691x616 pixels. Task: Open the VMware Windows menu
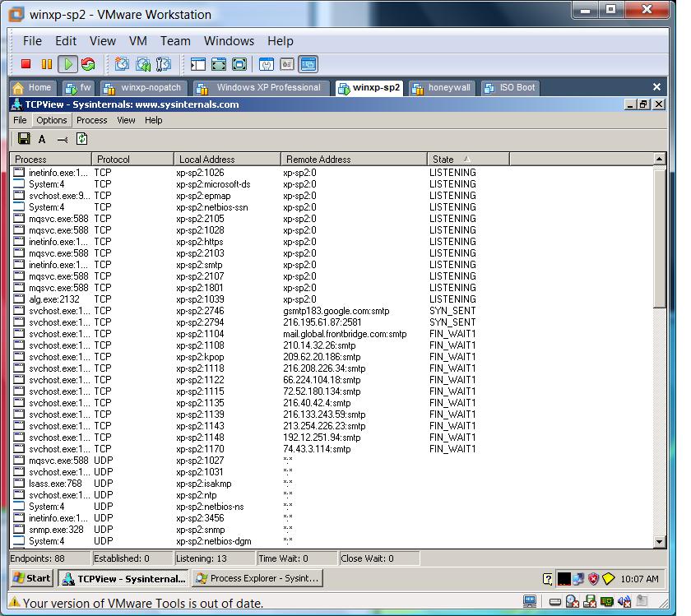point(230,41)
